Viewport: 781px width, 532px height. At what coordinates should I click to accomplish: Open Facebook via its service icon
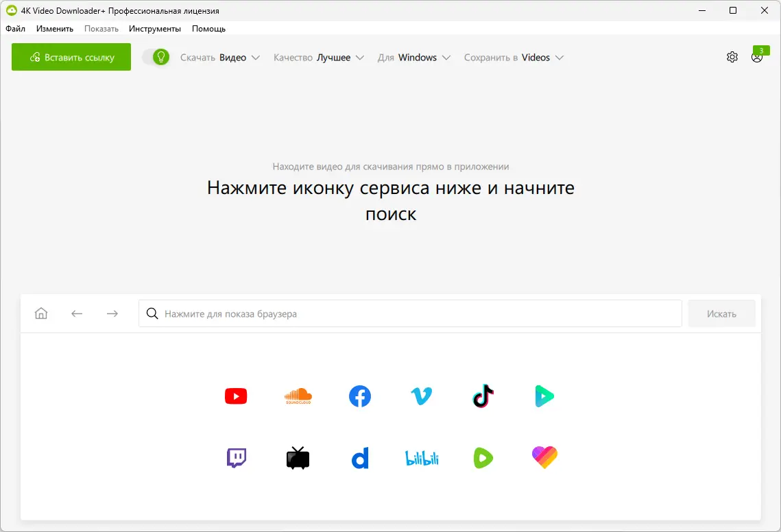click(x=359, y=396)
